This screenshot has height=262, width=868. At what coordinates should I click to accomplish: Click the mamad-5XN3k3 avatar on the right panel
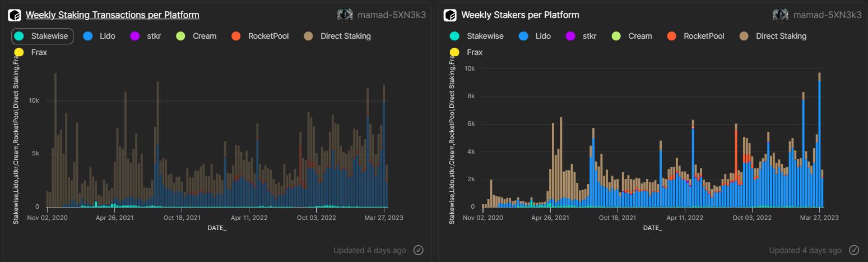tap(780, 15)
